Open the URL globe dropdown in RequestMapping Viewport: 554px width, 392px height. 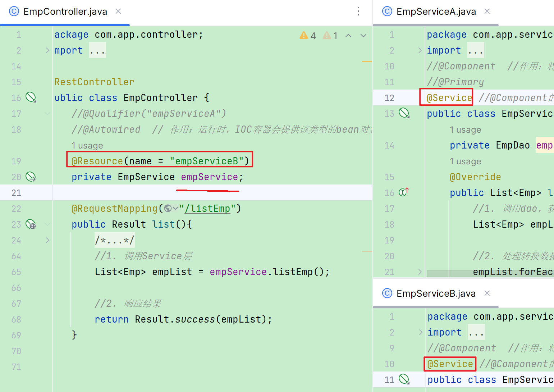(x=171, y=209)
